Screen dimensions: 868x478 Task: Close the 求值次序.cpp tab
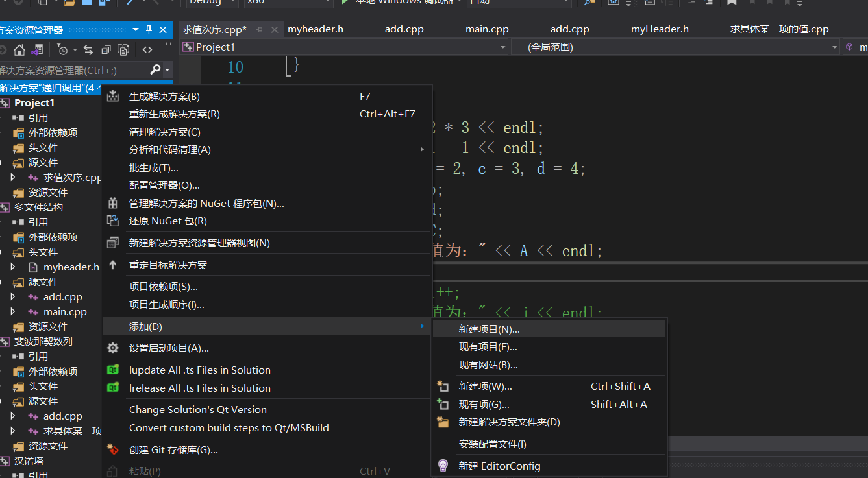[x=275, y=29]
